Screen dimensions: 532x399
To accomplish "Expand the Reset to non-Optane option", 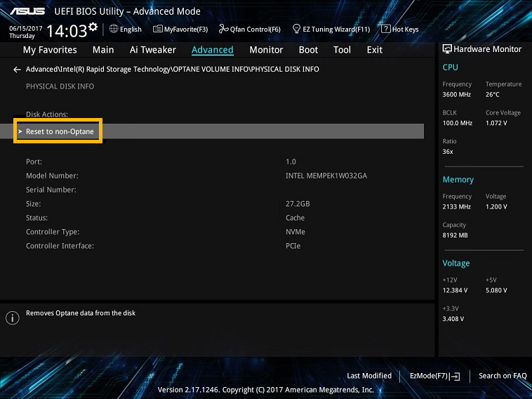I will click(59, 131).
